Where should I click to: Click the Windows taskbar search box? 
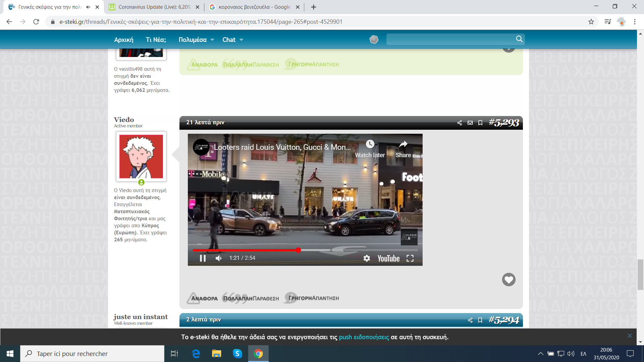tap(92, 354)
